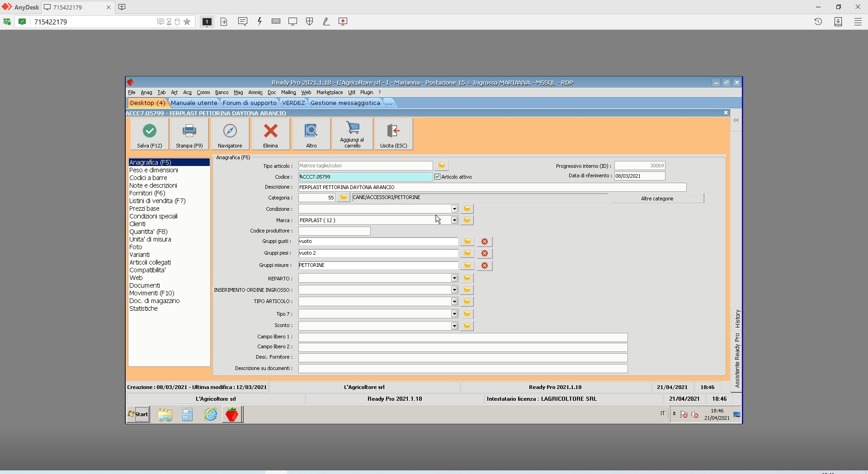Open file explorer folder in remote taskbar
Image resolution: width=868 pixels, height=474 pixels.
click(x=165, y=414)
